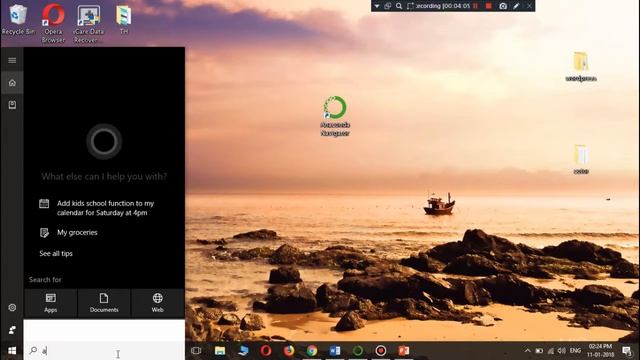
Task: Click Cortana listening circle
Action: (x=104, y=141)
